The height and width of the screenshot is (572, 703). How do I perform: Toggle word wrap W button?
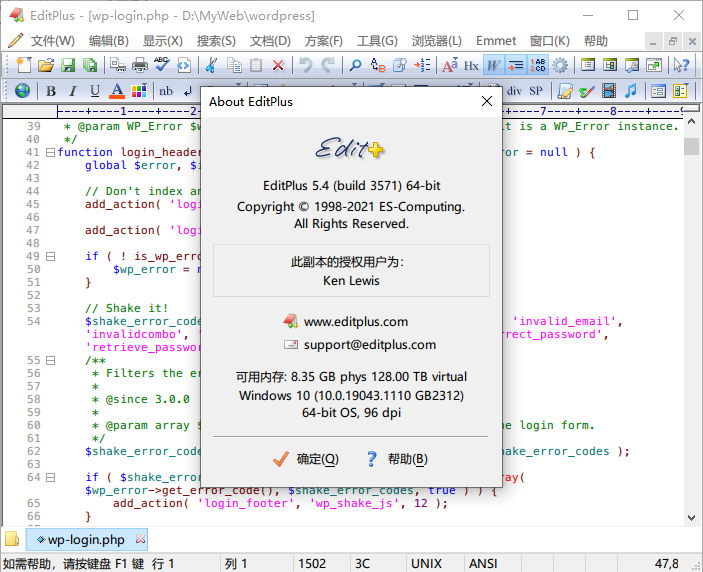tap(493, 65)
